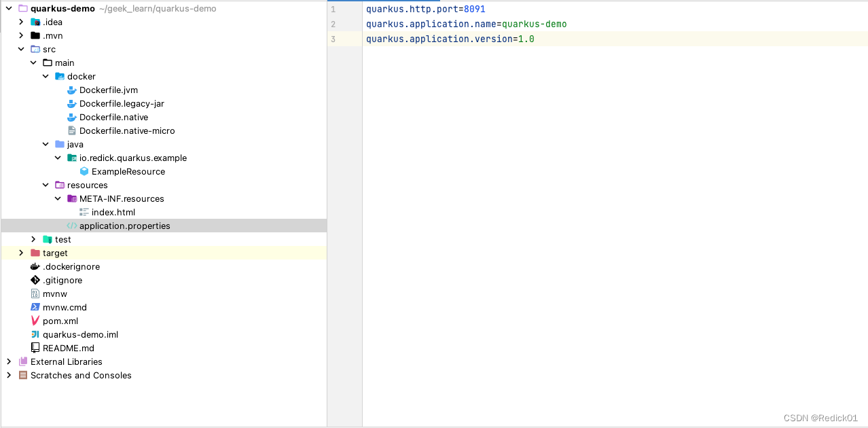The image size is (868, 428).
Task: Click the Docker whale icon beside Dockerfile.jvm
Action: point(71,90)
